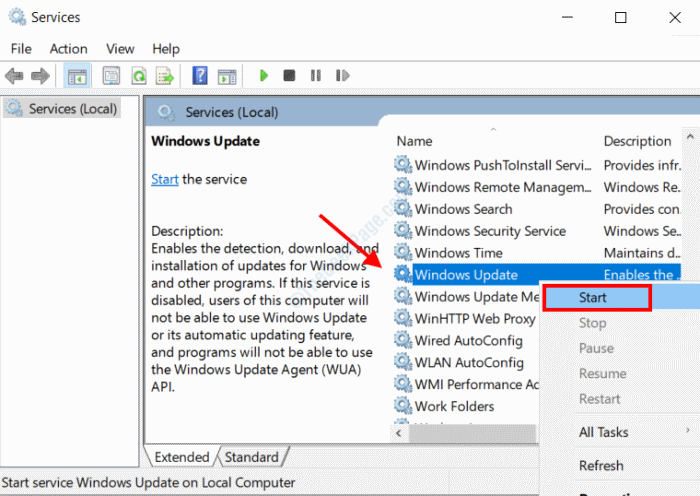The image size is (700, 496).
Task: Click the horizontal scrollbar thumb
Action: (x=472, y=433)
